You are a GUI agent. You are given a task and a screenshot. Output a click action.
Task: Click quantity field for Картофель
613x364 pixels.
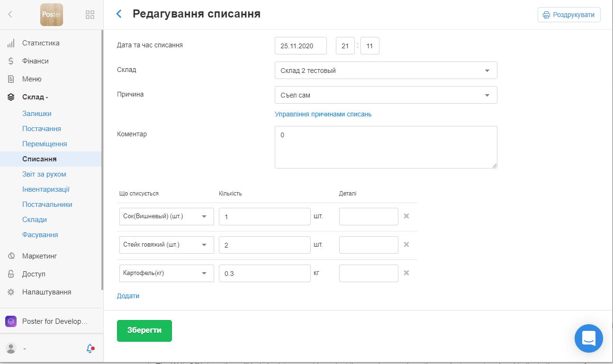(x=265, y=273)
